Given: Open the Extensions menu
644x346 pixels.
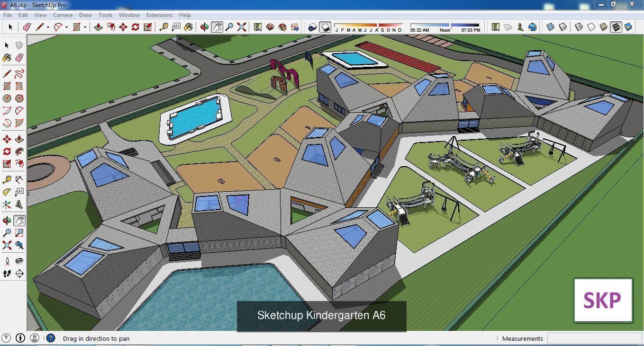Looking at the screenshot, I should point(159,15).
